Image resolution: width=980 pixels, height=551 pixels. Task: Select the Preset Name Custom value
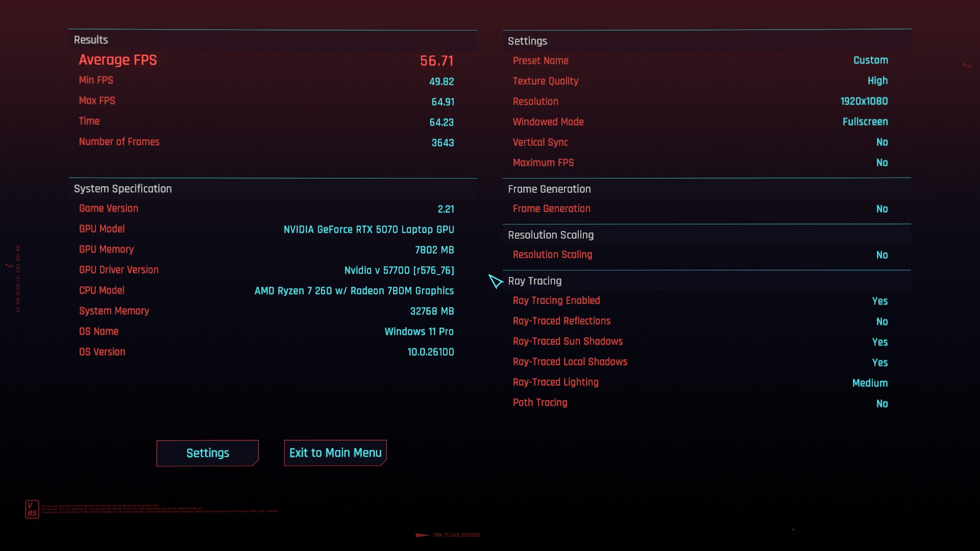(x=870, y=60)
